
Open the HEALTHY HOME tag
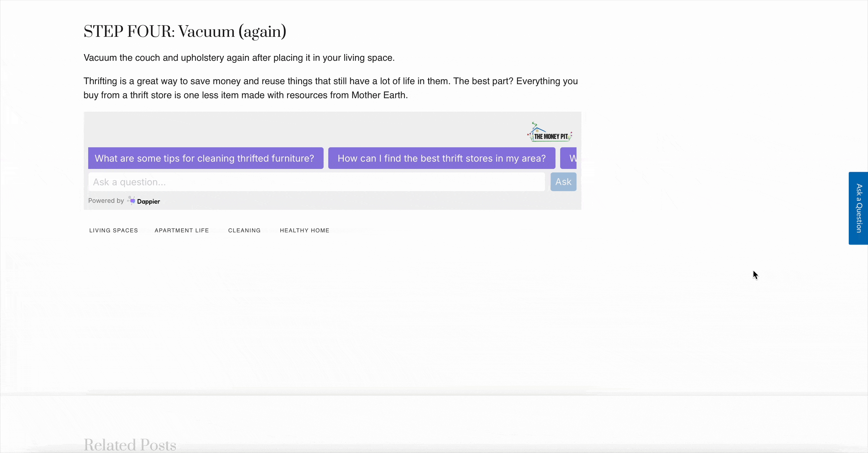coord(304,230)
